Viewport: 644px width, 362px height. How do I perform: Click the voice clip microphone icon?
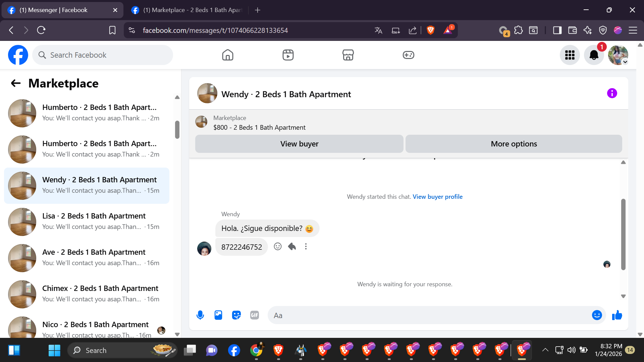click(200, 315)
